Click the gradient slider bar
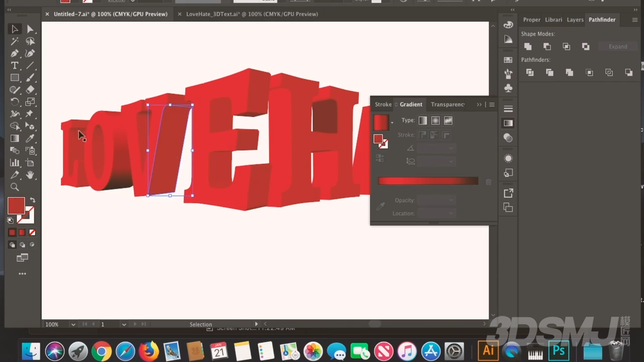The image size is (644, 362). click(428, 181)
